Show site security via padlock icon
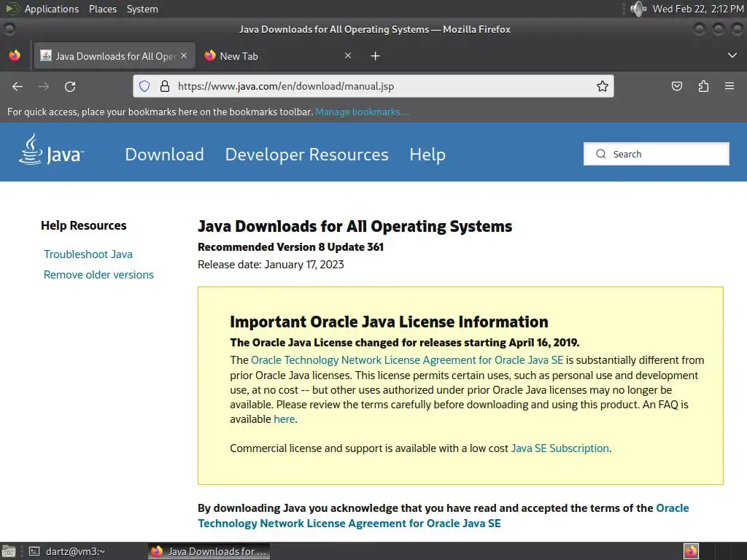 coord(165,86)
